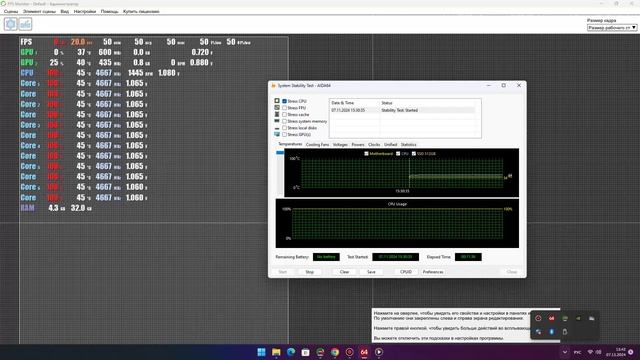Enable the Stress cache checkbox

coord(284,115)
